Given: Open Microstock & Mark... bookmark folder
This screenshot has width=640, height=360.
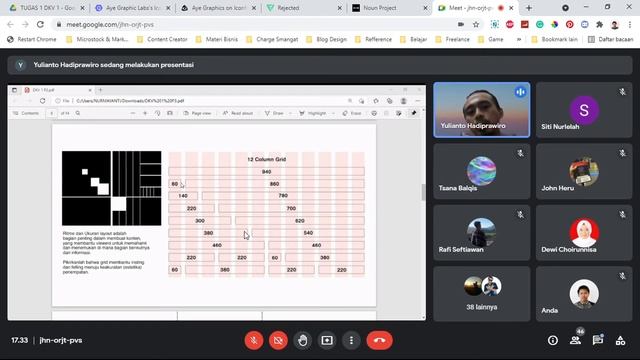Looking at the screenshot, I should pos(97,39).
